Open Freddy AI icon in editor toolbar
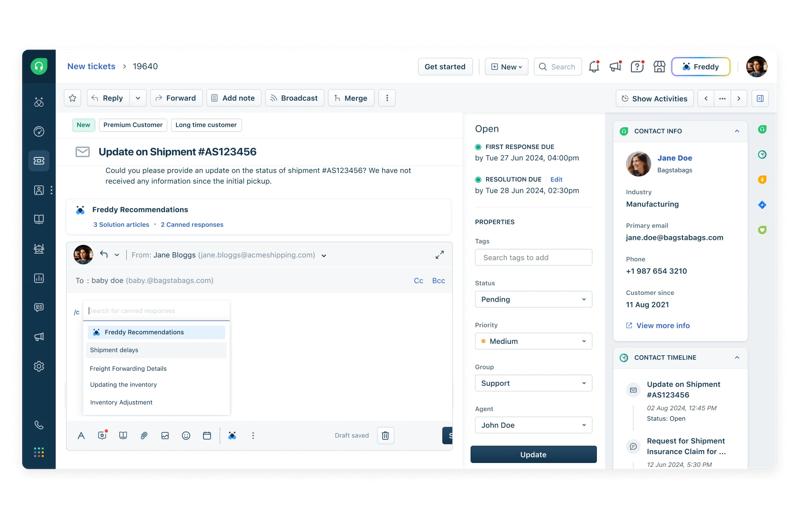Viewport: 800px width, 518px height. (232, 436)
